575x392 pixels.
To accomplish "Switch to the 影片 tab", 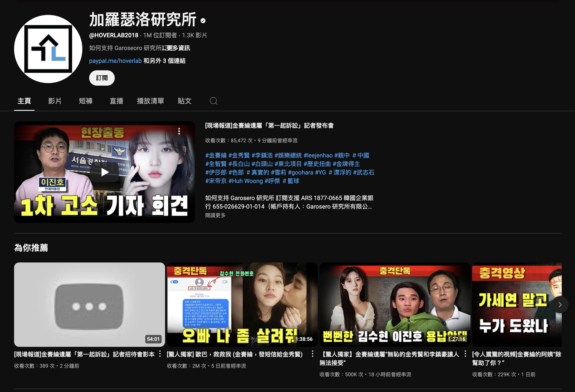I will (55, 101).
